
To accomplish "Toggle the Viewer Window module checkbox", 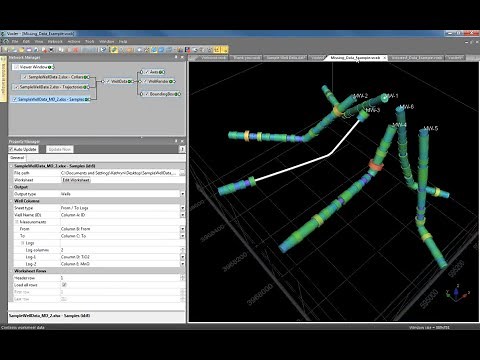I will tap(16, 67).
